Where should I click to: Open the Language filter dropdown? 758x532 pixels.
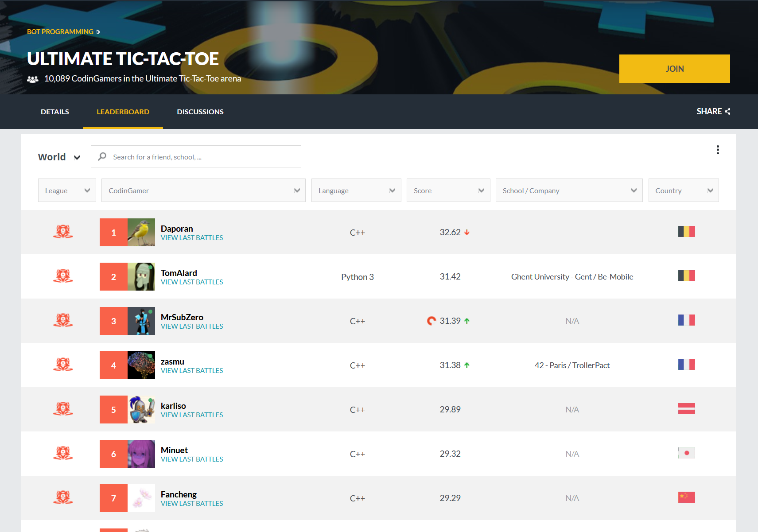pyautogui.click(x=356, y=190)
